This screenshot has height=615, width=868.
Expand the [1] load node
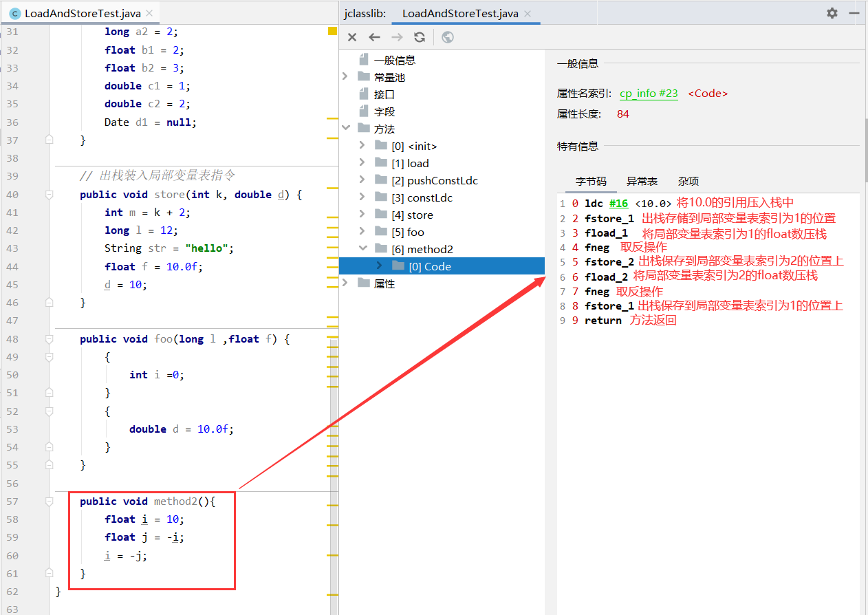tap(362, 162)
